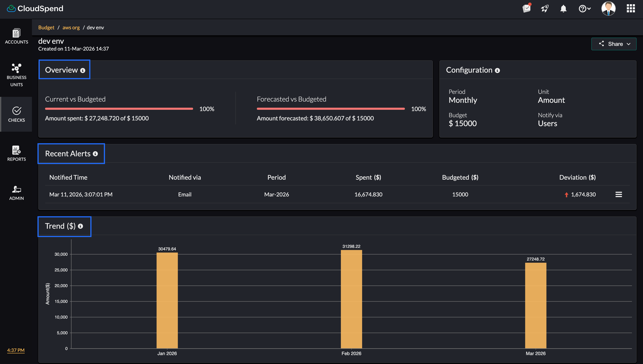Click the Configuration info icon
Image resolution: width=643 pixels, height=364 pixels.
497,71
